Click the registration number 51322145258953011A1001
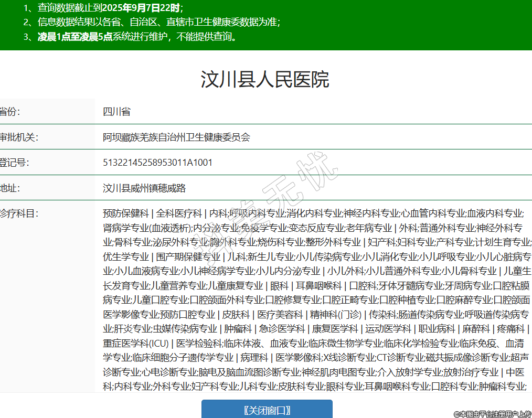This screenshot has height=418, width=532. pos(157,163)
